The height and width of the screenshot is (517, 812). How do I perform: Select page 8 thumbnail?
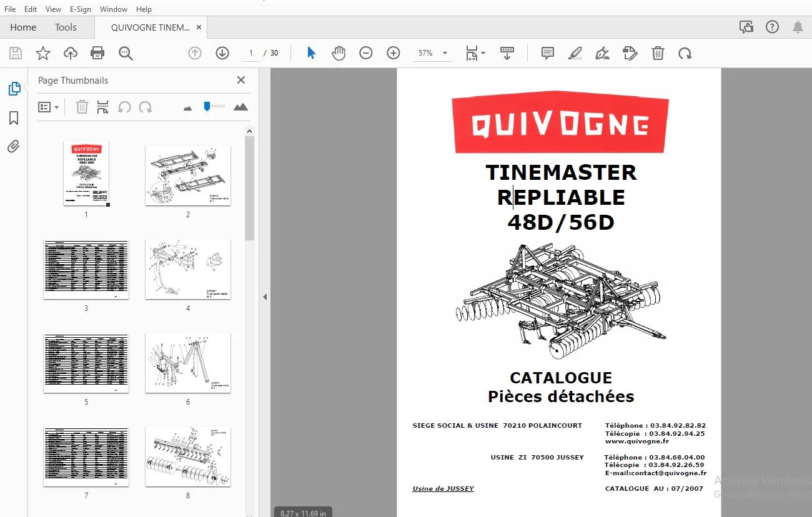tap(188, 456)
